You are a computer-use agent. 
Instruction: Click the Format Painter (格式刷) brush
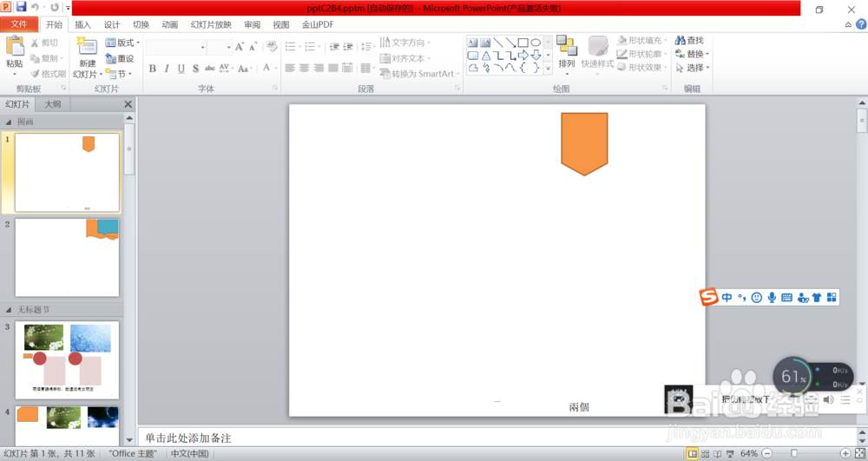[x=48, y=74]
